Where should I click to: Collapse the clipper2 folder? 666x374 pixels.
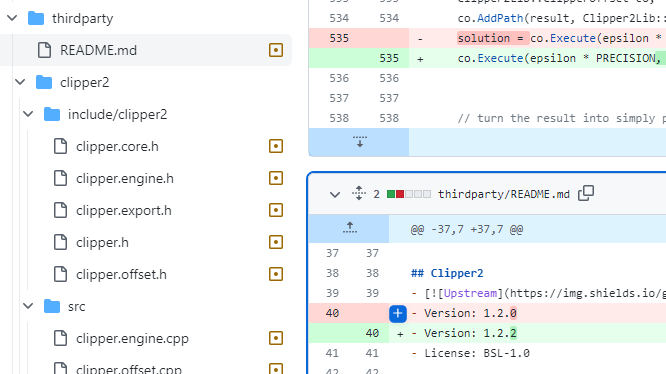click(x=20, y=82)
